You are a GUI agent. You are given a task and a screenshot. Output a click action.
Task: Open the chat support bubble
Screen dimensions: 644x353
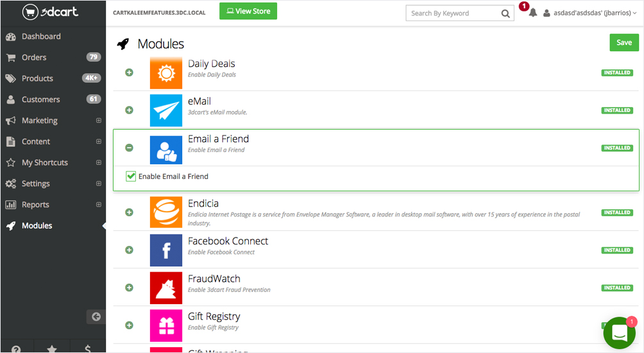(619, 332)
